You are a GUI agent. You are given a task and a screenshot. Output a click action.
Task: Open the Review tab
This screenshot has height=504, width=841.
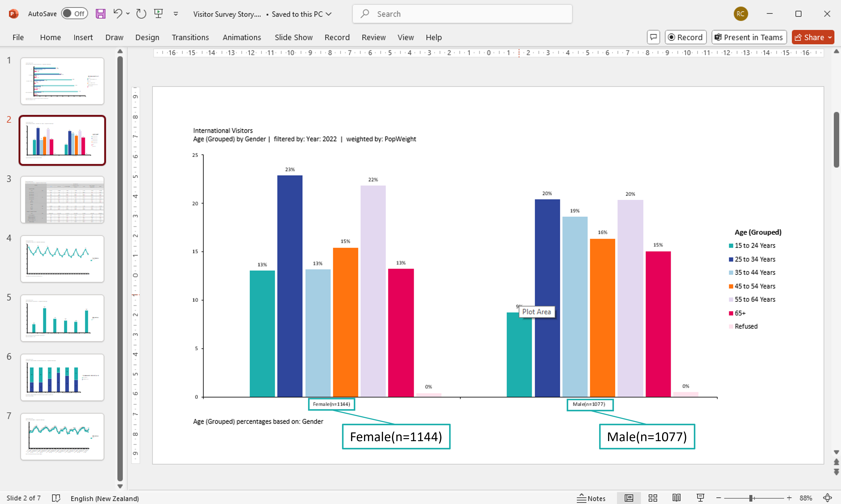pyautogui.click(x=373, y=37)
